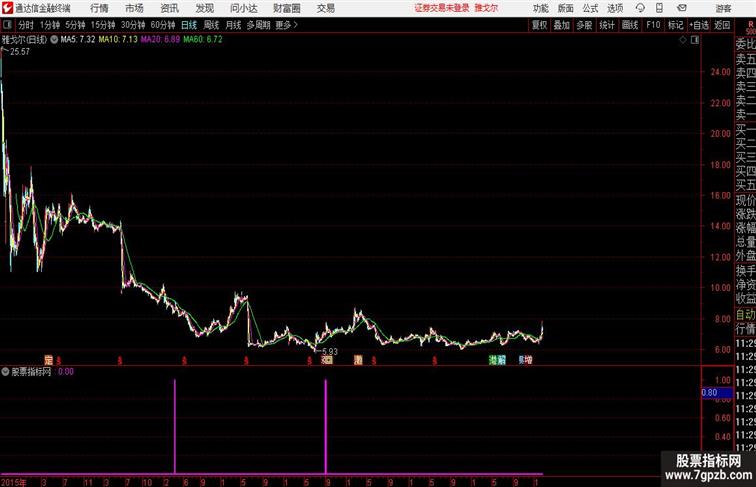The width and height of the screenshot is (756, 487).
Task: Click the 增 marker near chart bottom
Action: (x=528, y=360)
